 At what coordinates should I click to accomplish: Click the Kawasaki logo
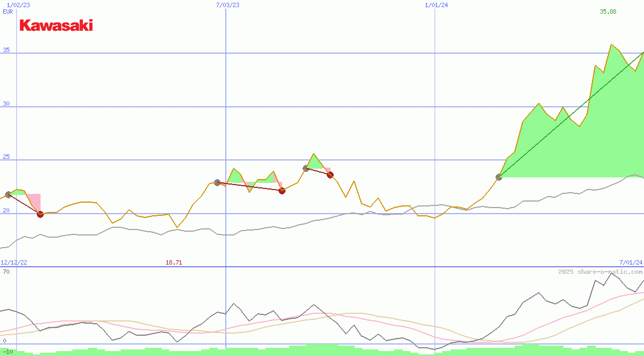point(56,25)
